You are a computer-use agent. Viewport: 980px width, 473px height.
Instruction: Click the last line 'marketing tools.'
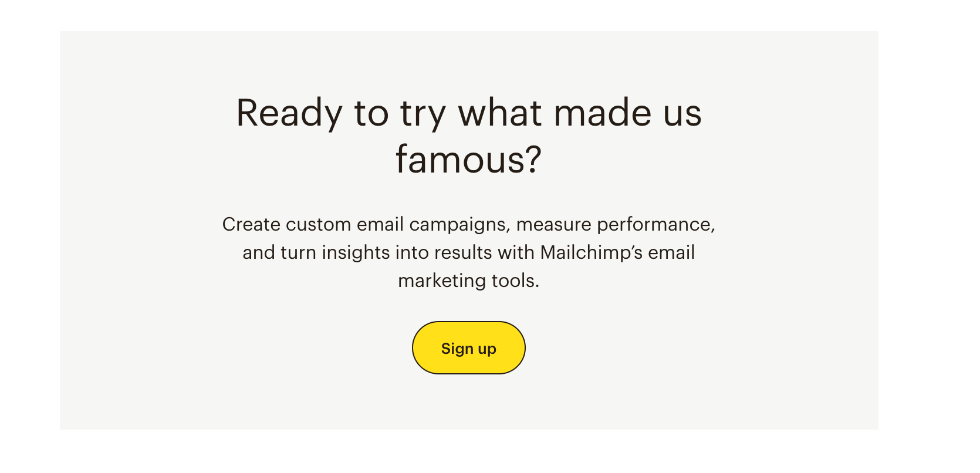coord(469,281)
